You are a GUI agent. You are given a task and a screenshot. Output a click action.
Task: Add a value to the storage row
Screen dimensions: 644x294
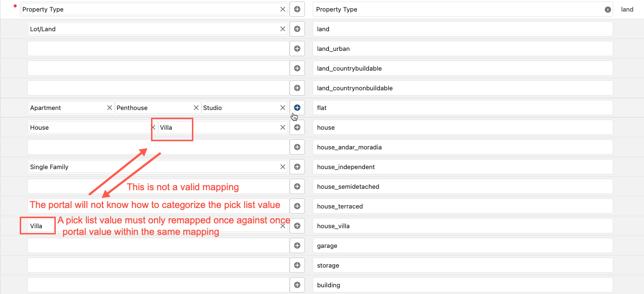pos(297,265)
